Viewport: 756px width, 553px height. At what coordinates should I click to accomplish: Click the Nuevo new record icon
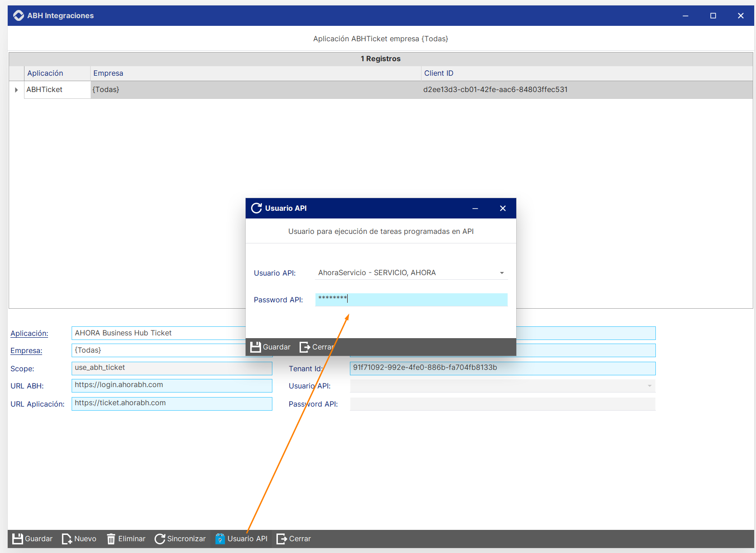(67, 538)
